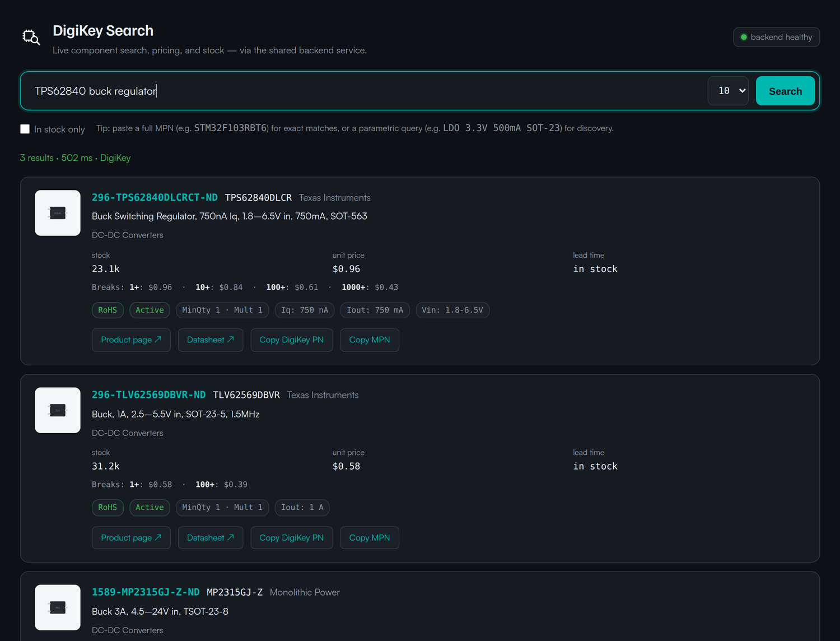Click the 100+: $0.39 price break
Image resolution: width=840 pixels, height=641 pixels.
click(x=221, y=485)
